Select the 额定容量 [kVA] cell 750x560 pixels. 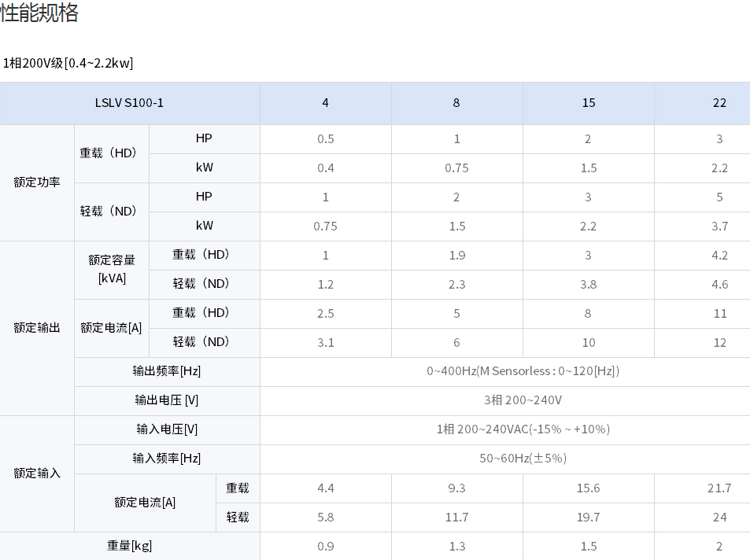point(112,271)
